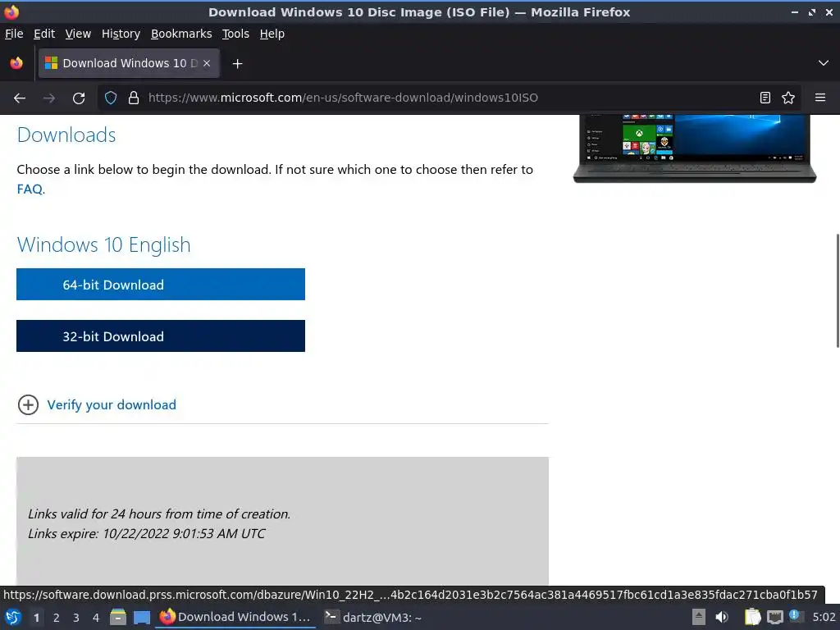840x630 pixels.
Task: Open the clipboard manager tray icon
Action: tap(753, 617)
